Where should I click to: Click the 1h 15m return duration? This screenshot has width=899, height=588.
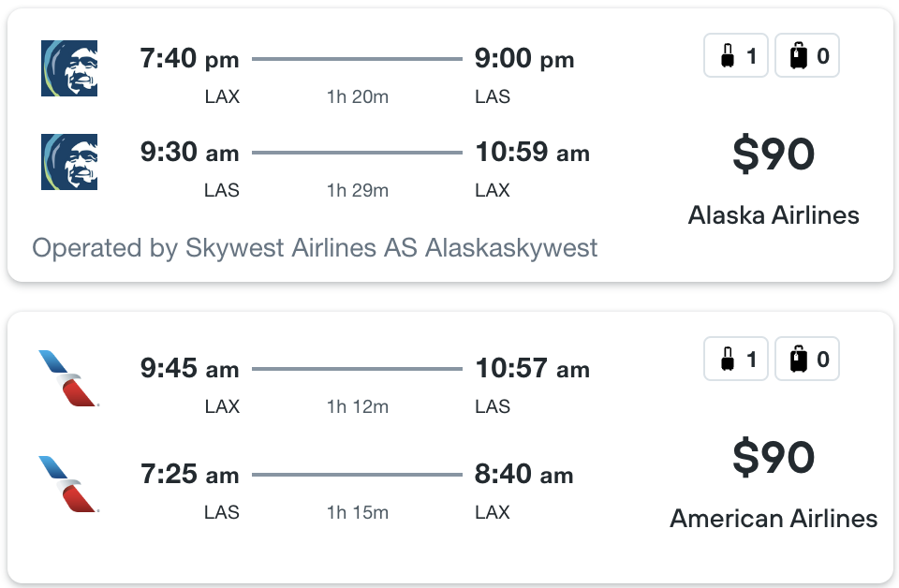click(357, 512)
